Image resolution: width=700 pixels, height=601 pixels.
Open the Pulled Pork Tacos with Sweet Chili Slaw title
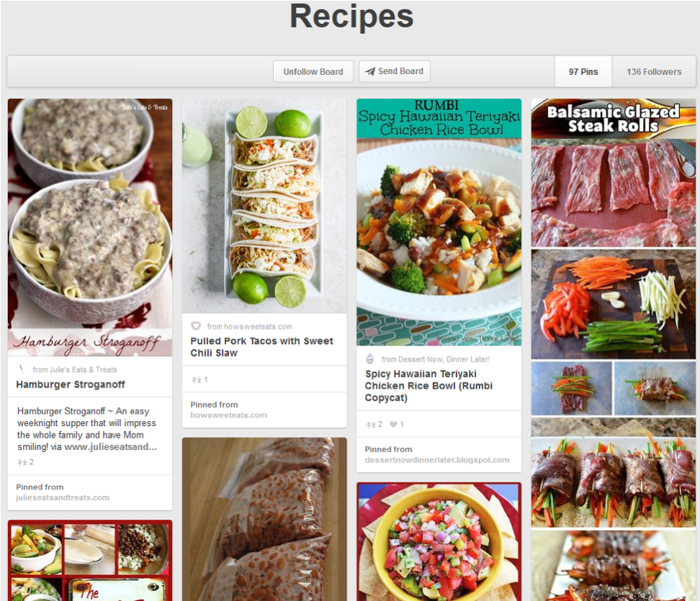261,347
